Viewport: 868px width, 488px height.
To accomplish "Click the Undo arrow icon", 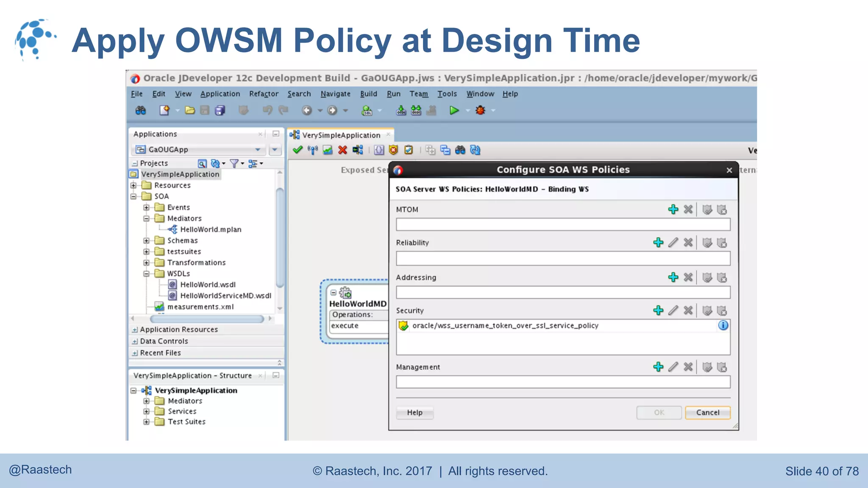I will pyautogui.click(x=267, y=111).
